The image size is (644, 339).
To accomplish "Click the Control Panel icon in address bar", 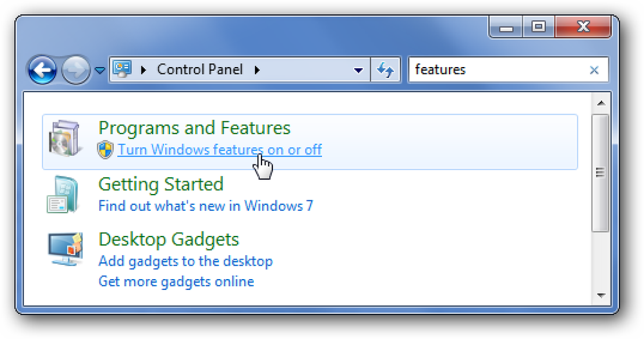I will [122, 68].
